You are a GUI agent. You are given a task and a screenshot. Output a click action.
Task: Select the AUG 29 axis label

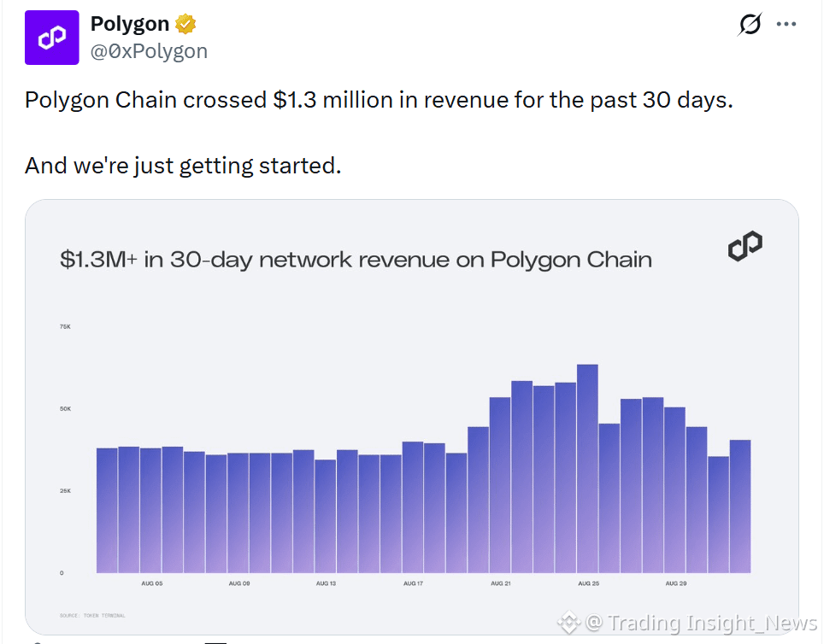(x=676, y=583)
